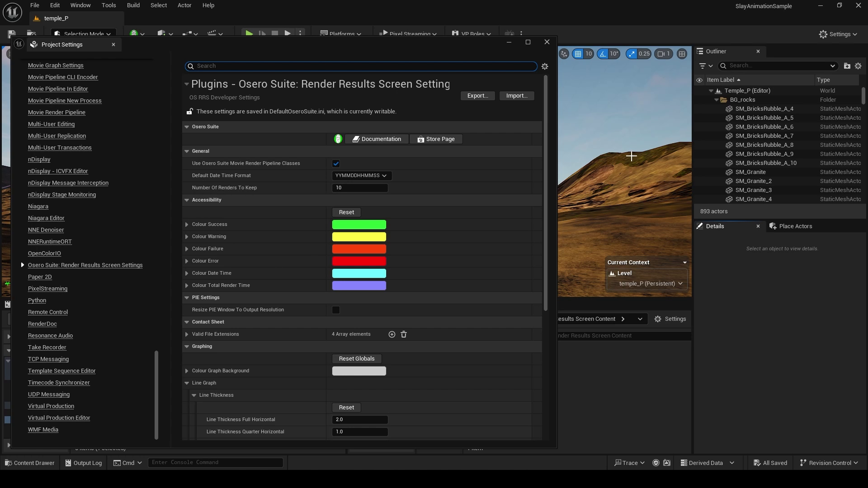Toggle Use Osero Suite Movie Render Pipeline Classes checkbox

click(336, 164)
